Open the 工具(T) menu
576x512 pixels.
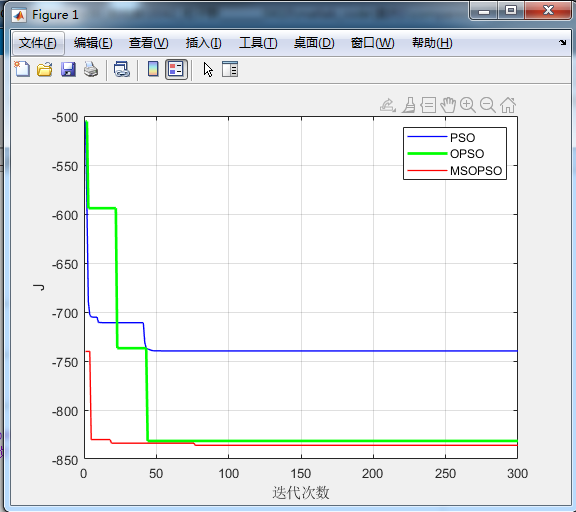[x=258, y=43]
